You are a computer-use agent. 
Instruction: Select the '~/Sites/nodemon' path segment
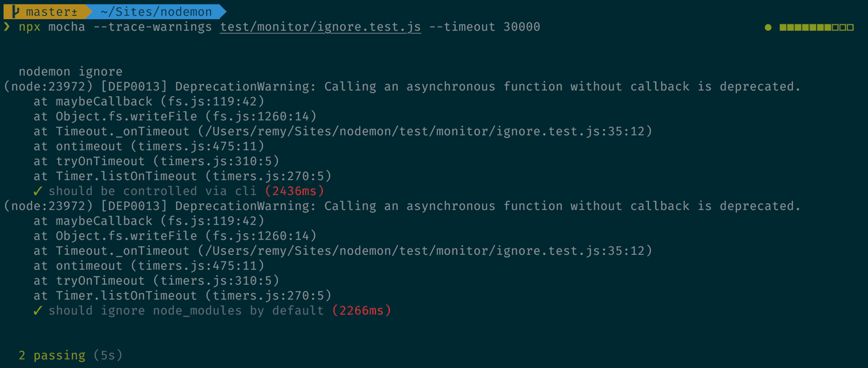click(x=156, y=12)
